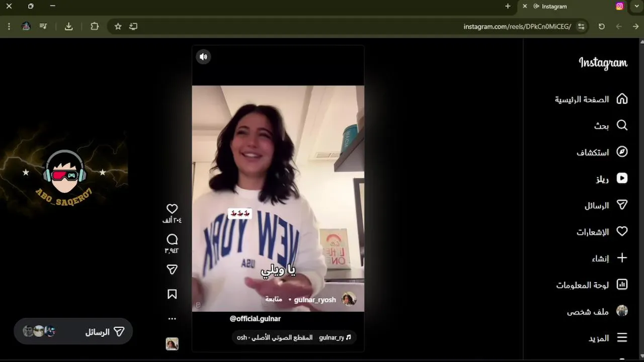
Task: Click the install app icon in address bar
Action: tap(133, 27)
